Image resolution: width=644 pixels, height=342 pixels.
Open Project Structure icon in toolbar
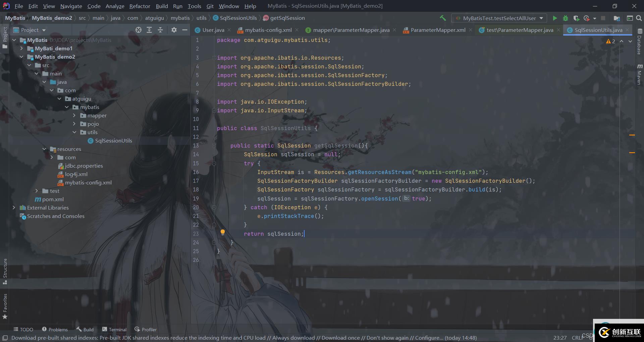click(616, 18)
